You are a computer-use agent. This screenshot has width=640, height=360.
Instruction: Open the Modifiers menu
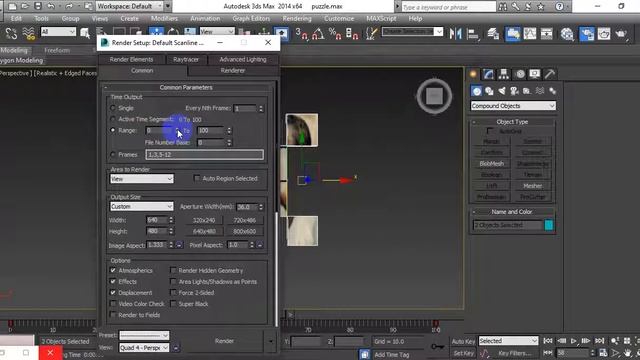click(164, 18)
